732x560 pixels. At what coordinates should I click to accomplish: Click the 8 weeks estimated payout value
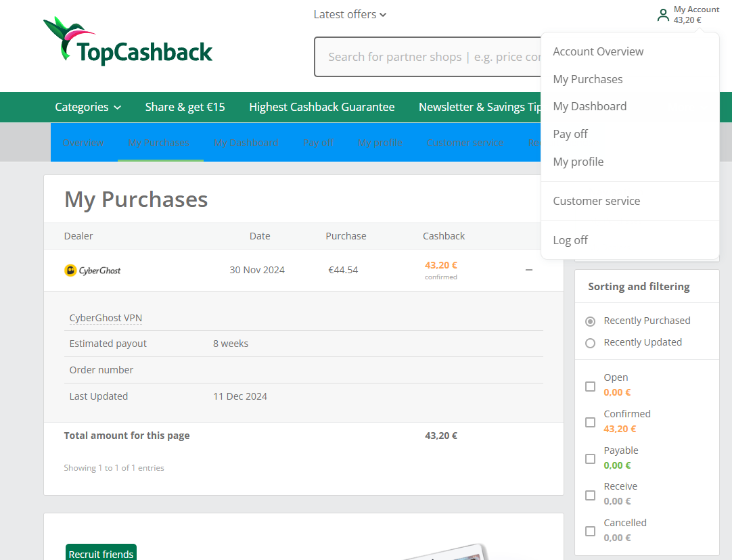[x=231, y=344]
